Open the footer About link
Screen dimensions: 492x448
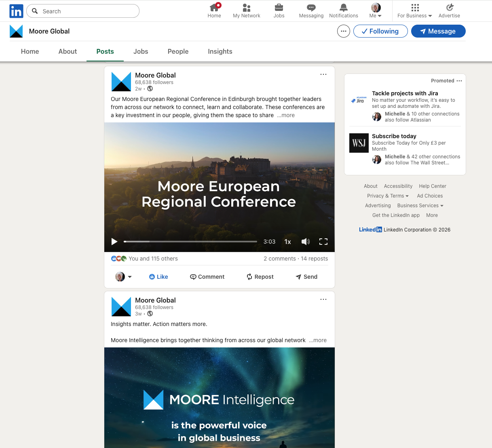371,186
